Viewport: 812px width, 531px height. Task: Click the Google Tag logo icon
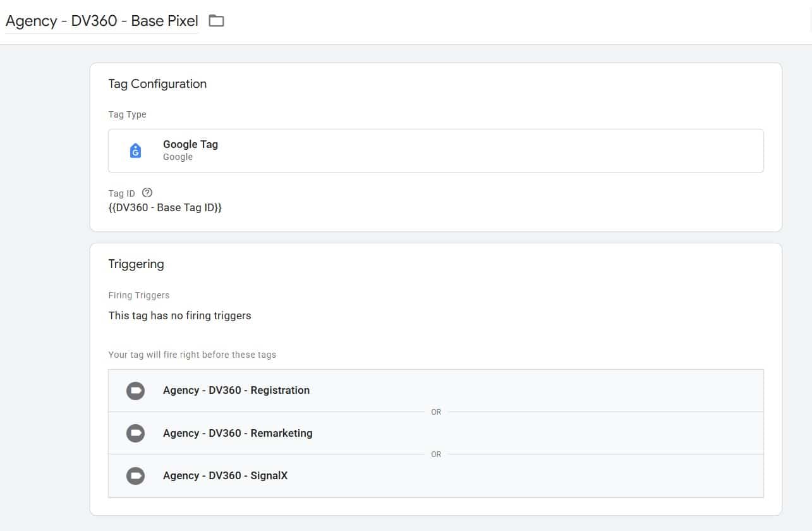(135, 150)
